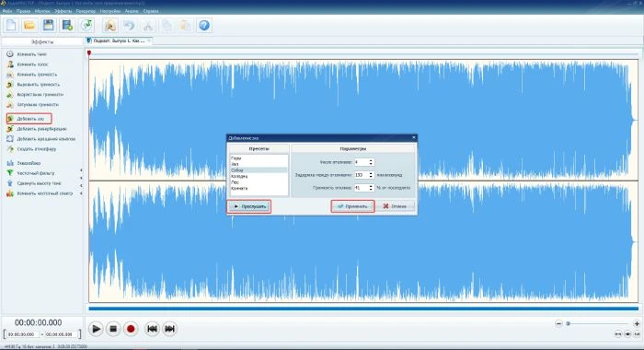The image size is (644, 350).
Task: Select the 'Комната' echo preset
Action: click(x=259, y=189)
